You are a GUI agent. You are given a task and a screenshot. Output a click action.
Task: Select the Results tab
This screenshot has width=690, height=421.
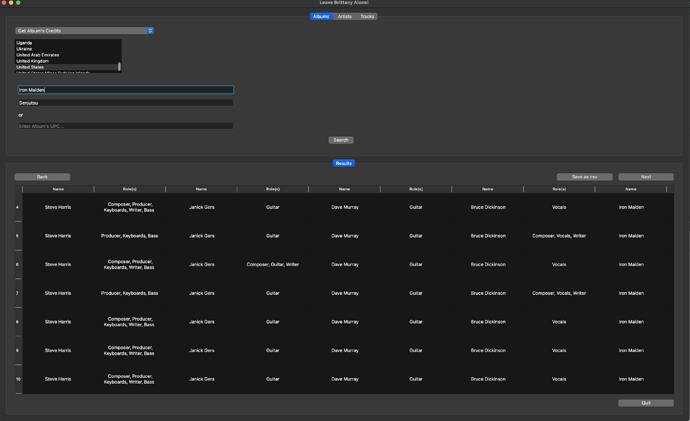344,163
